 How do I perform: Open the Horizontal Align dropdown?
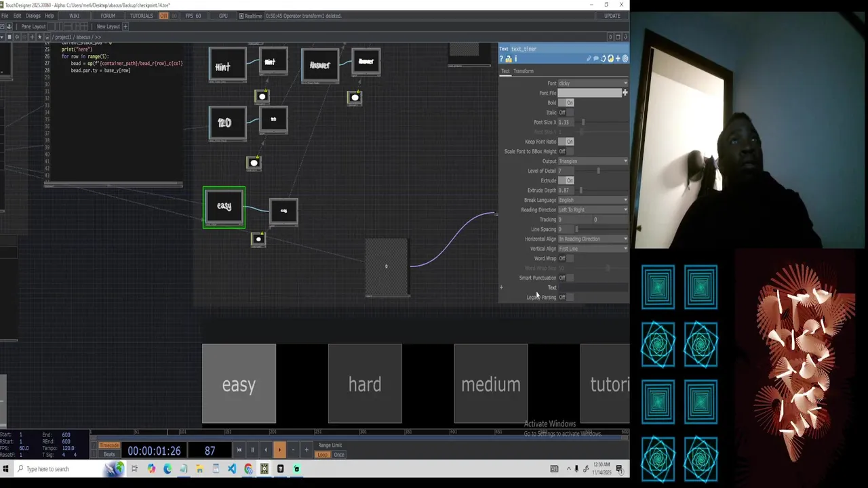593,239
